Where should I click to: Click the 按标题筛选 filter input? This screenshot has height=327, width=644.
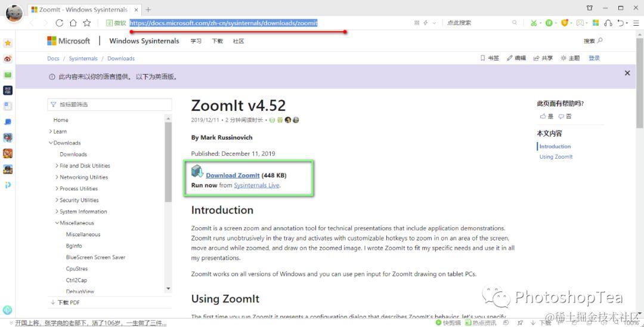(x=110, y=105)
